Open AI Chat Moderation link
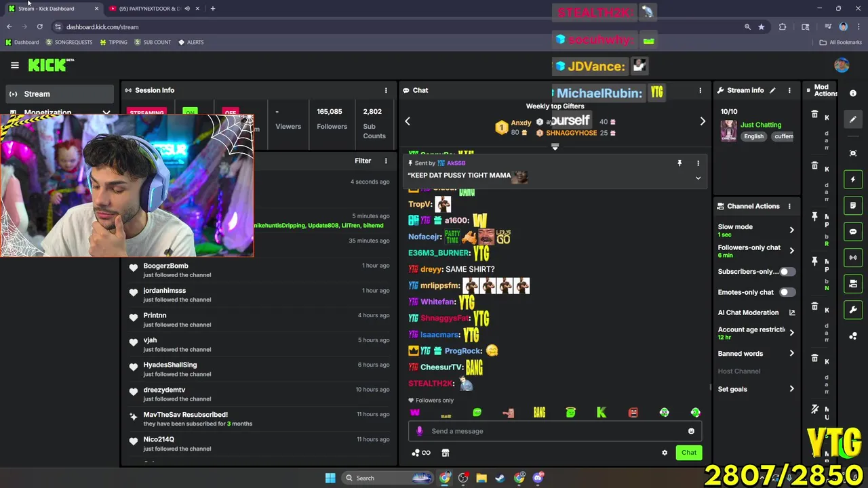The height and width of the screenshot is (488, 868). tap(756, 312)
